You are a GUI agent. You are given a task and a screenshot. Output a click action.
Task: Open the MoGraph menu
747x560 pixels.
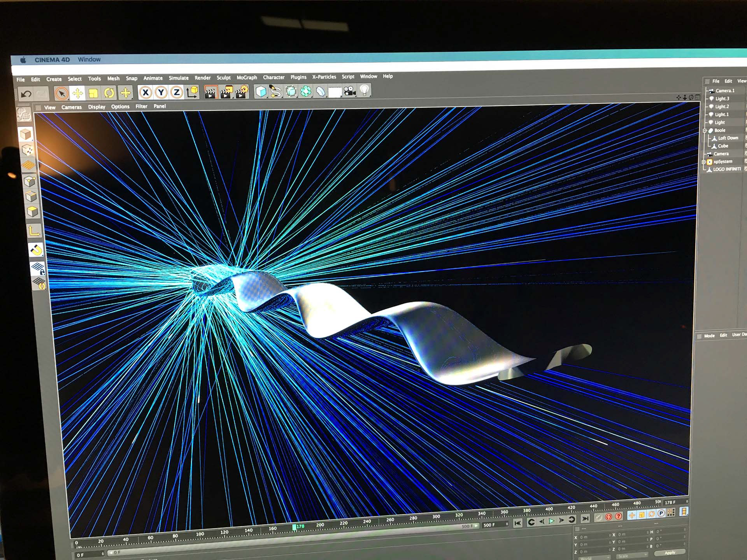pos(247,77)
